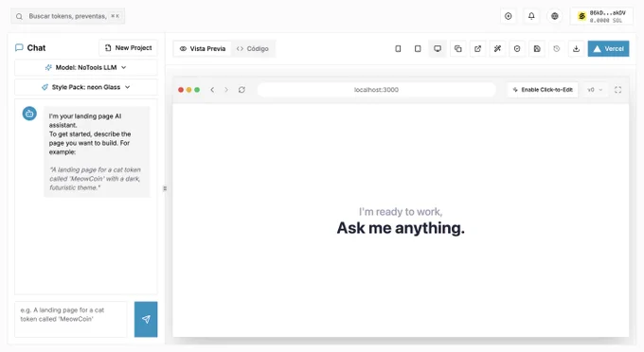Image resolution: width=644 pixels, height=352 pixels.
Task: Switch preview to mobile phone view
Action: [398, 49]
